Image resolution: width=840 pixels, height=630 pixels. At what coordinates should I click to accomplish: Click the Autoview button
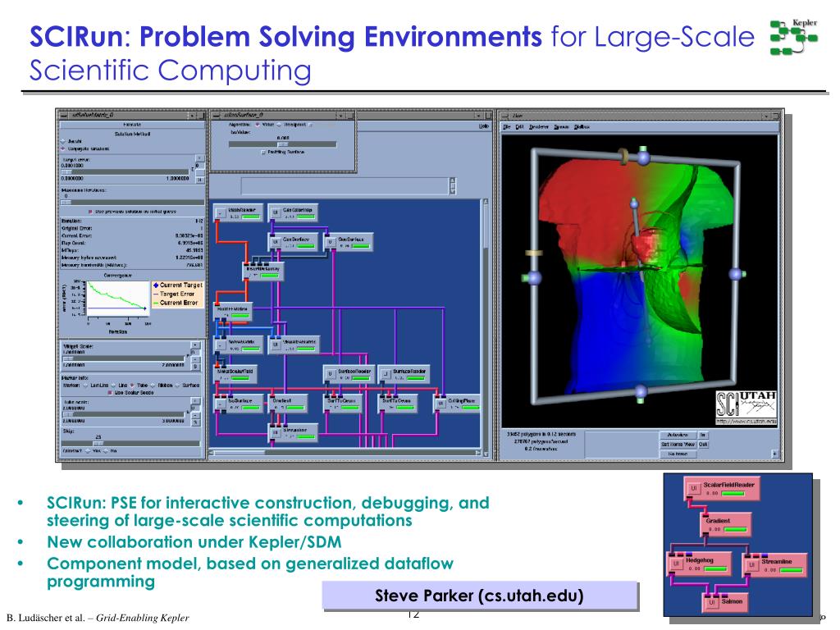pos(678,435)
